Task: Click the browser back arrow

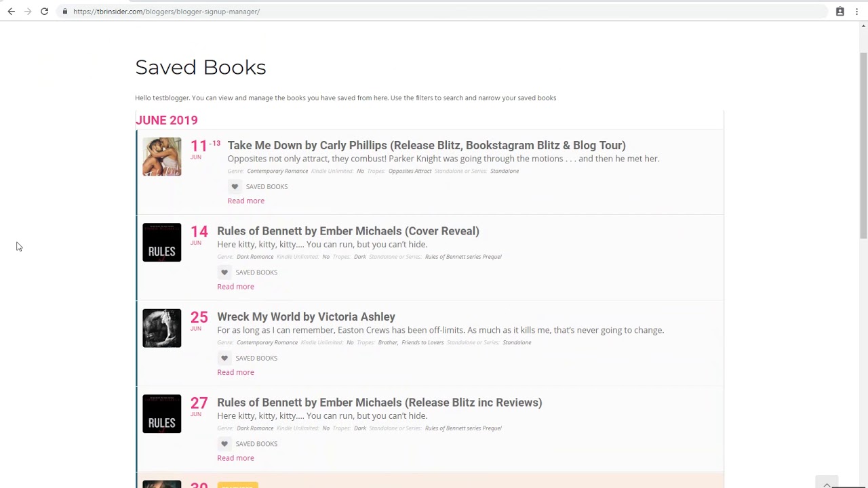Action: [12, 12]
